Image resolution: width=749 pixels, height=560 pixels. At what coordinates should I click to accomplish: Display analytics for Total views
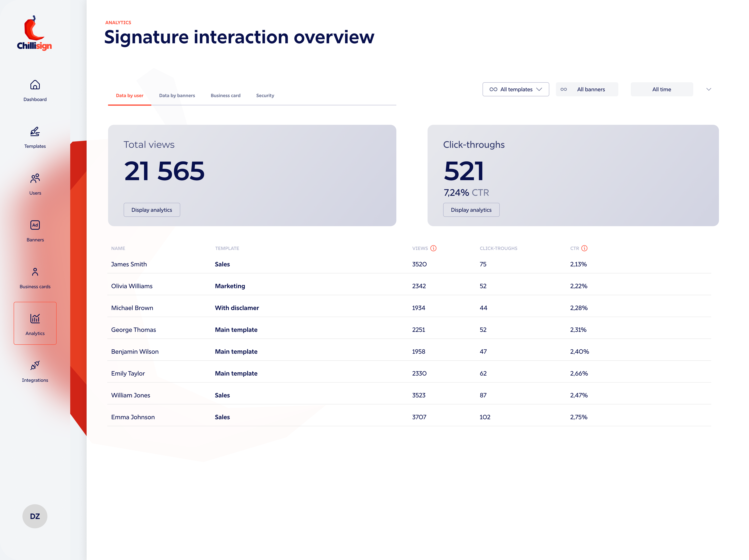(x=152, y=210)
